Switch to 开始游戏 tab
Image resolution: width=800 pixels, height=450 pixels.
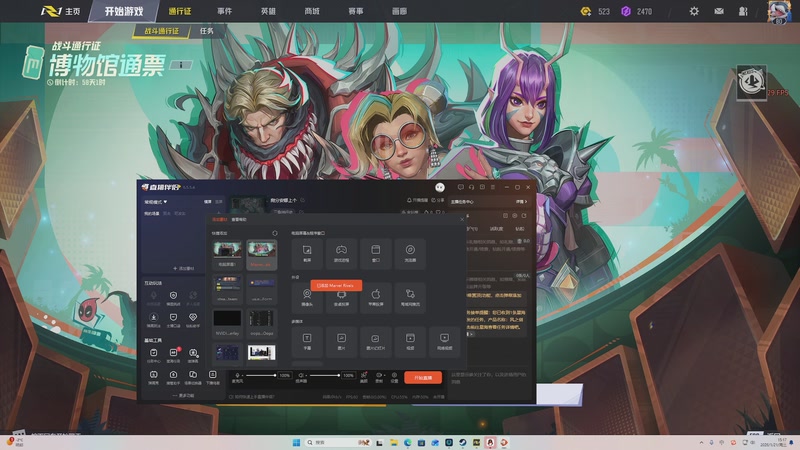click(x=124, y=11)
